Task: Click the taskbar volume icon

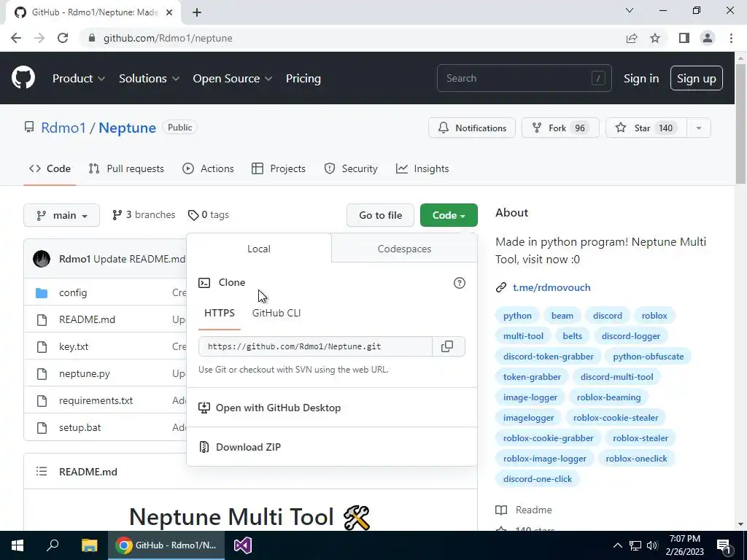Action: (652, 545)
